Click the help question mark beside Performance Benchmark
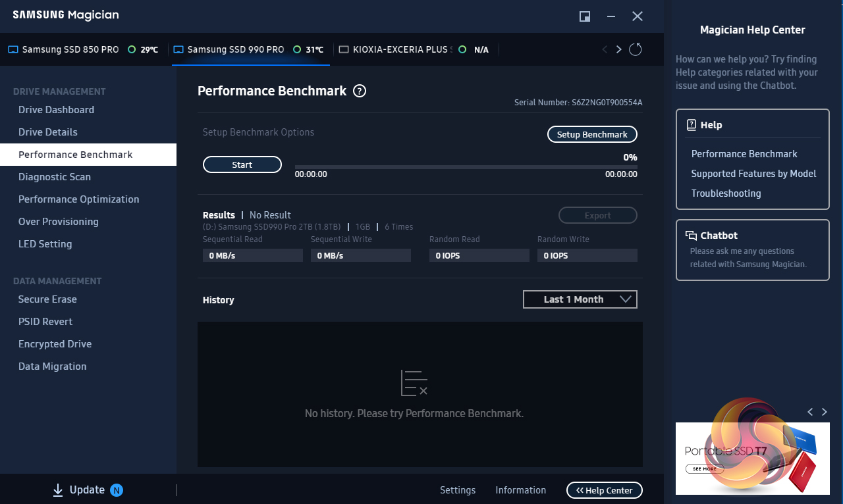The image size is (843, 504). [x=360, y=91]
